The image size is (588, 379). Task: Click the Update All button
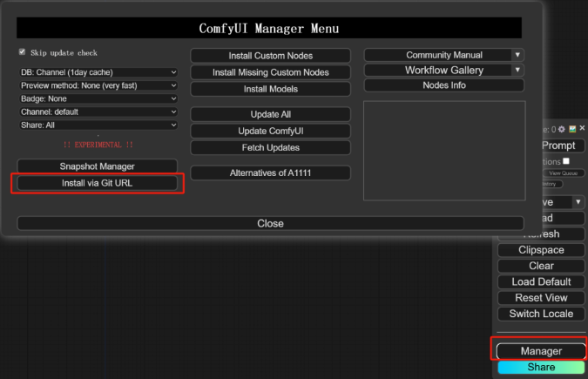(270, 114)
